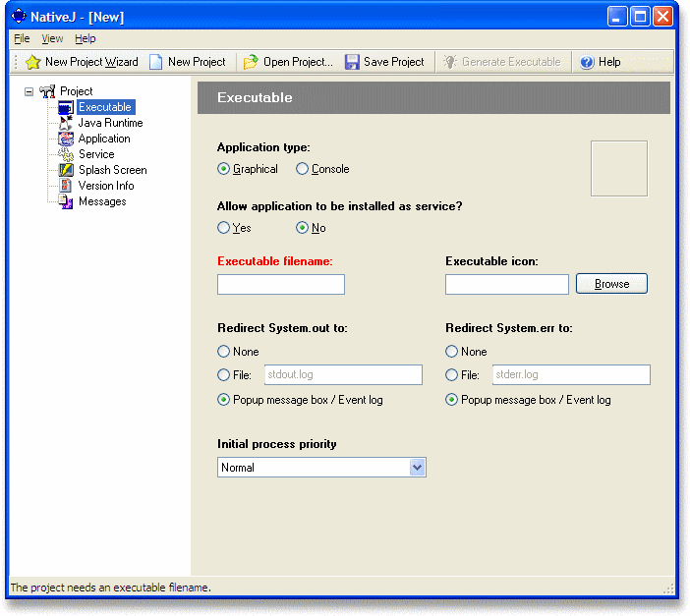Click the executable icon preview box
The height and width of the screenshot is (616, 690).
(618, 169)
